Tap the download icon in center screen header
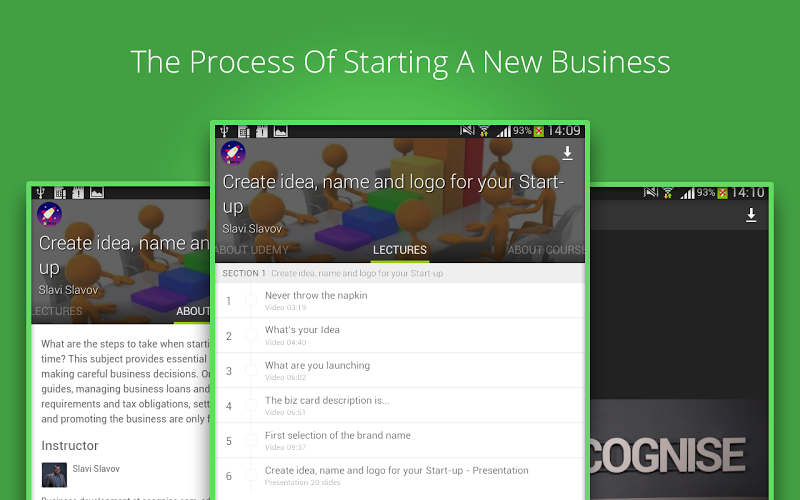 [x=567, y=153]
